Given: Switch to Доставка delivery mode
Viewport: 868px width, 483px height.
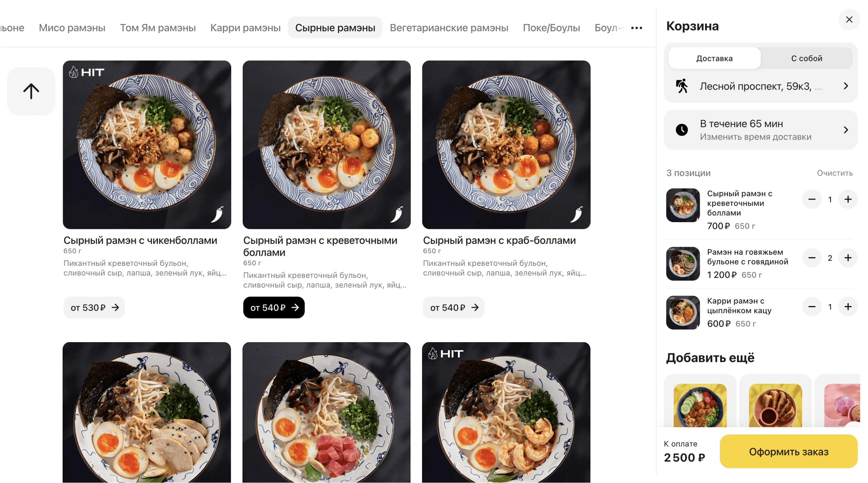Looking at the screenshot, I should [x=714, y=58].
